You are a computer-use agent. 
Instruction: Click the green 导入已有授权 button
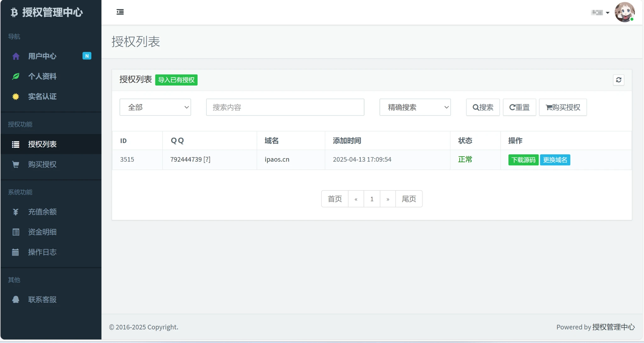176,80
